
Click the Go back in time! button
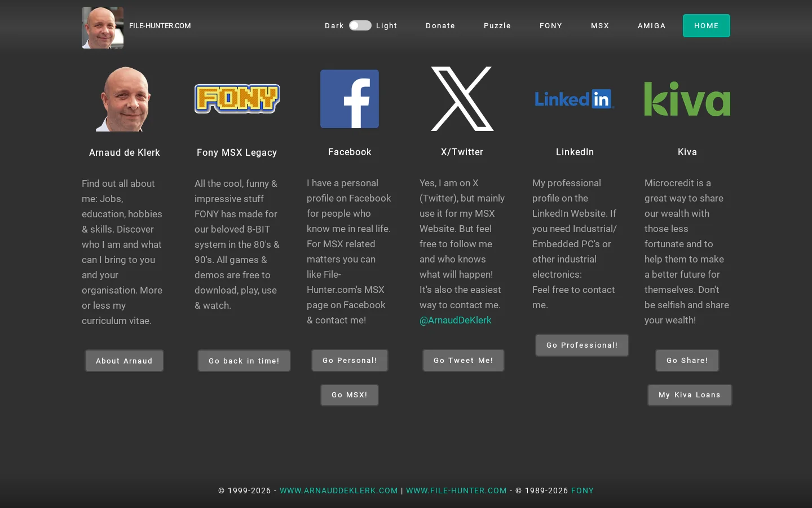tap(244, 361)
